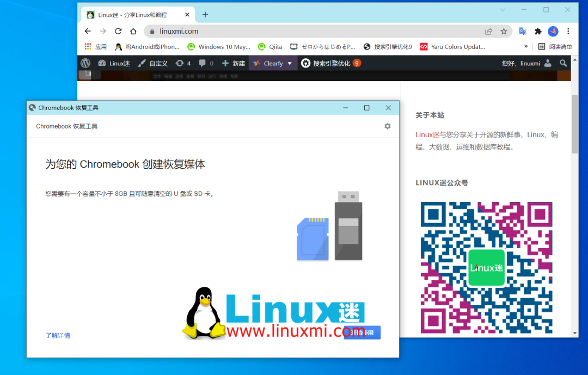Open Chrome's three-dot menu
588x375 pixels.
(568, 32)
